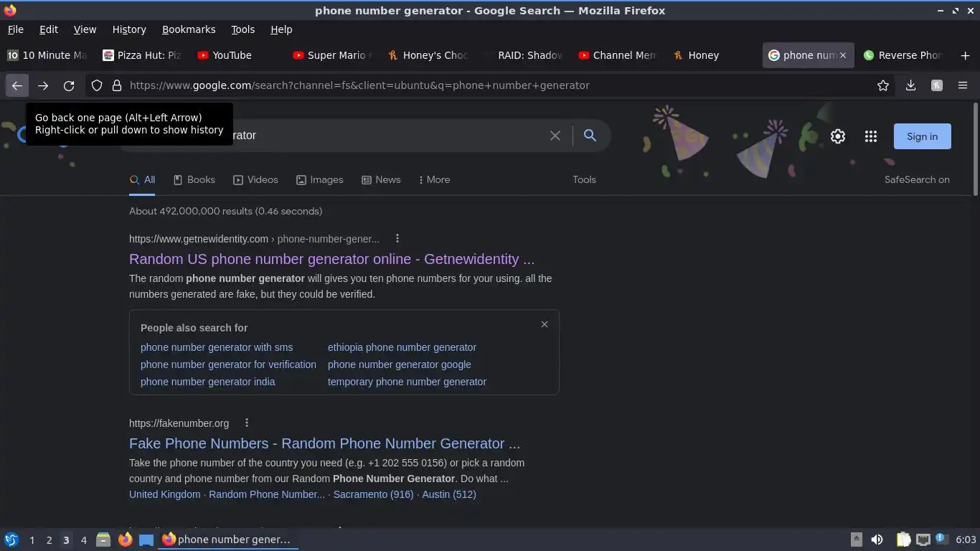Switch to the Reverse Phone tab
This screenshot has width=980, height=551.
coord(903,55)
